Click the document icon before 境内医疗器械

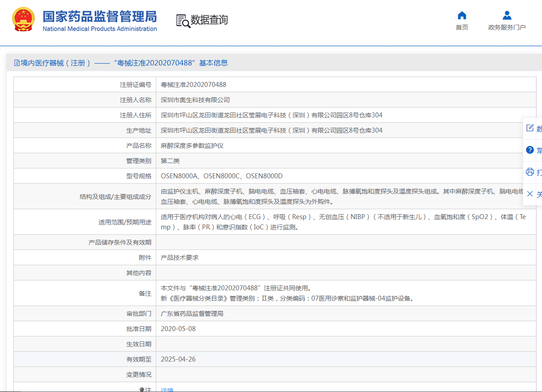[x=17, y=63]
